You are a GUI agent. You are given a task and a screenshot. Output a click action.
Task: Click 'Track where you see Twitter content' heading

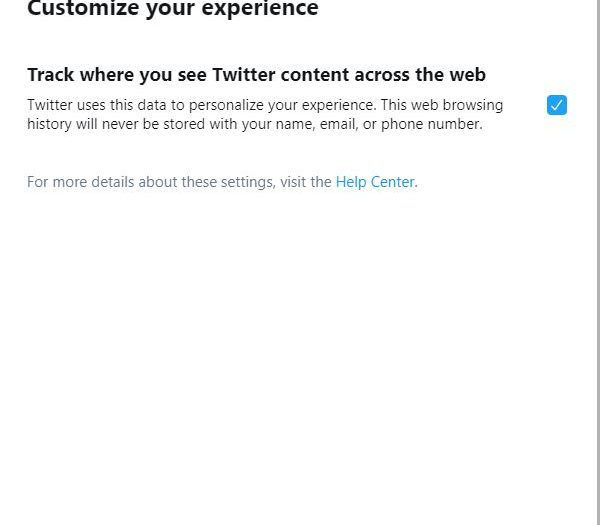pos(256,75)
